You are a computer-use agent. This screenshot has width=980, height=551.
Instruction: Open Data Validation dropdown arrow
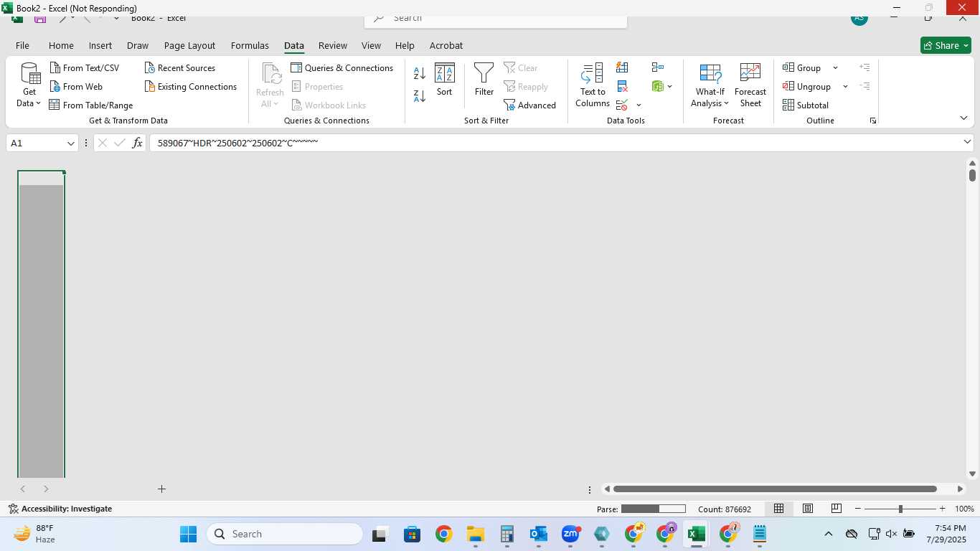[x=639, y=105]
